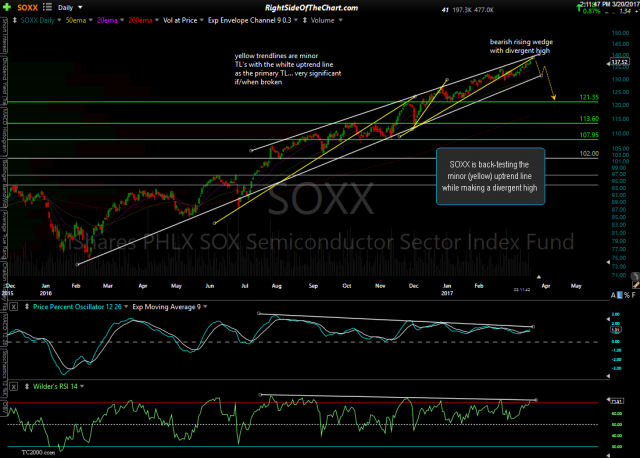Viewport: 640px width, 458px height.
Task: Click the move arrows beside SOXX Daily
Action: [x=15, y=20]
